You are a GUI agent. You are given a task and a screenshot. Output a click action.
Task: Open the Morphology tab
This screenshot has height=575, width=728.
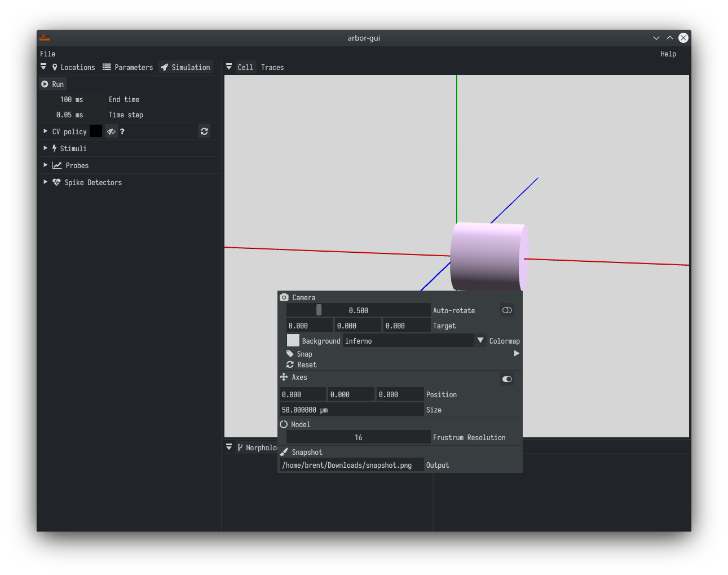257,447
